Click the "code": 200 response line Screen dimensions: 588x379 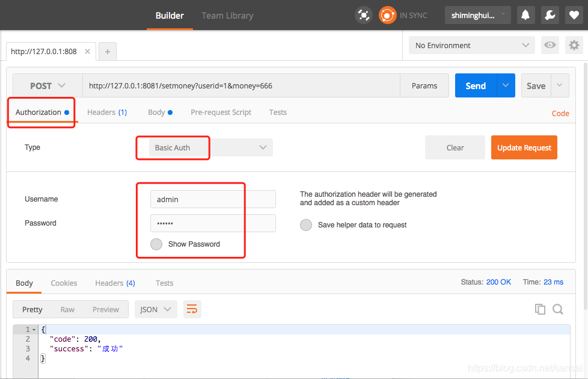click(75, 339)
